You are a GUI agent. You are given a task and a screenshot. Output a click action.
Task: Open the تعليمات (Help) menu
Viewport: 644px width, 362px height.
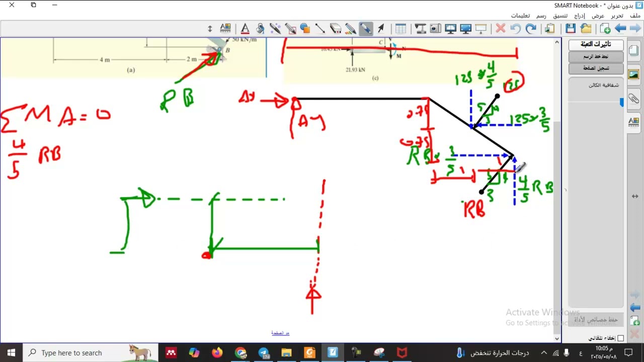(520, 16)
